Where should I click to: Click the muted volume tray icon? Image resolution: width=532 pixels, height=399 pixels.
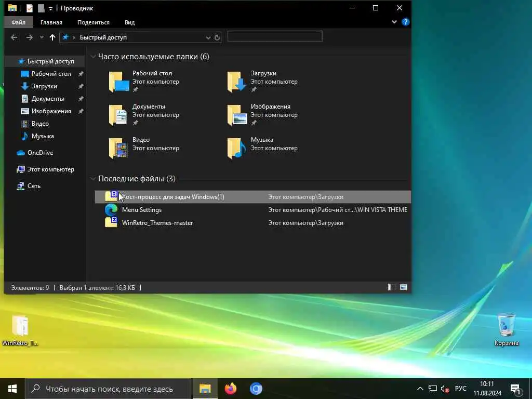pyautogui.click(x=445, y=389)
